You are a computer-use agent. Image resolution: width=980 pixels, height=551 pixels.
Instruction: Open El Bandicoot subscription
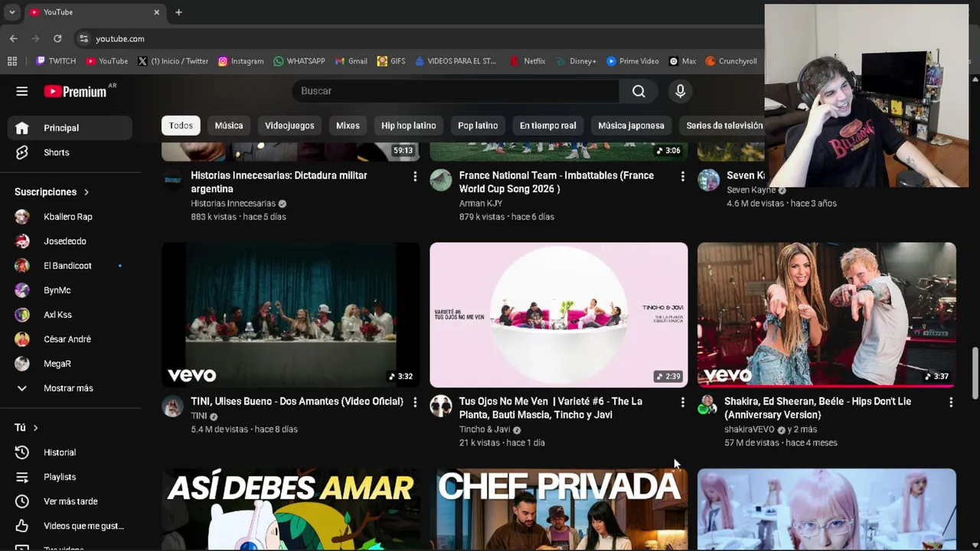(x=70, y=266)
